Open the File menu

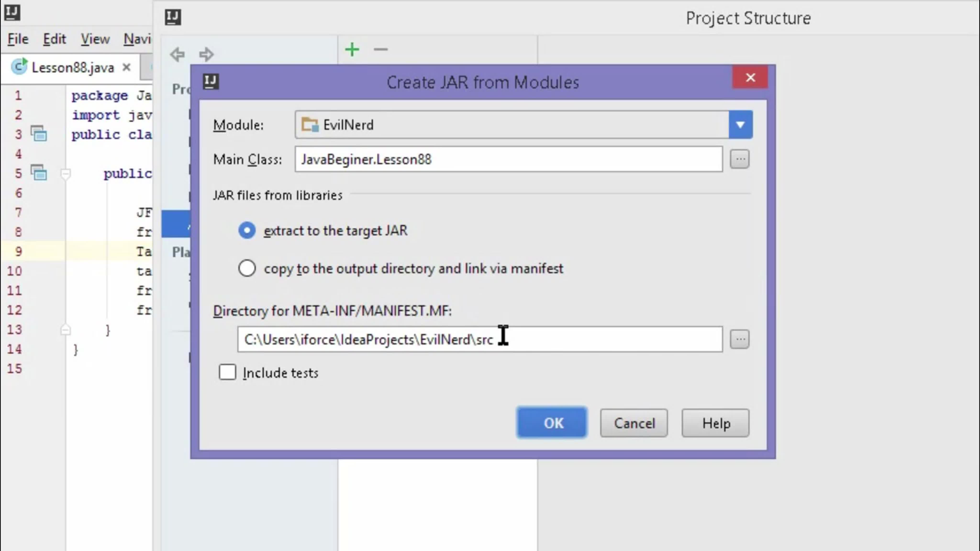pos(18,39)
